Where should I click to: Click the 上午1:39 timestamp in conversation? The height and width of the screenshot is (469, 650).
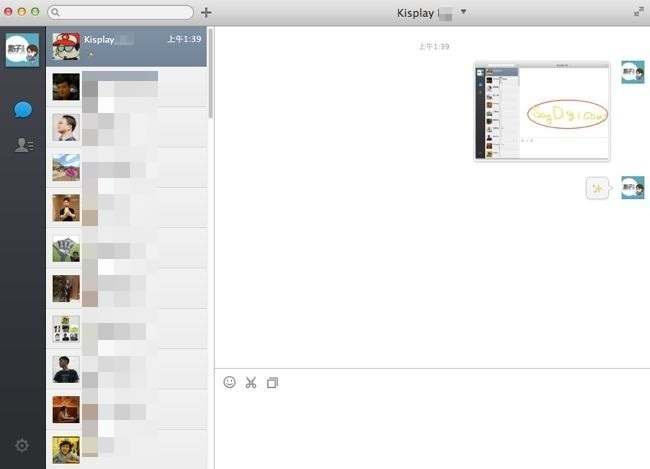click(x=434, y=46)
